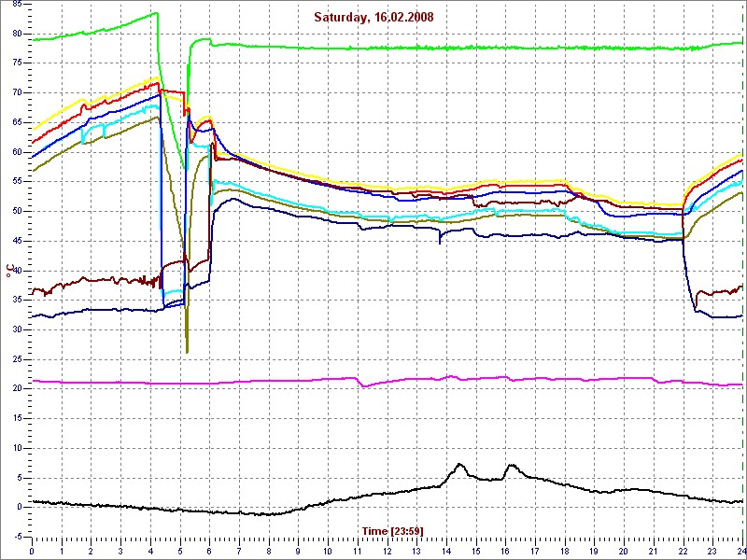Click the temperature axis label "30"

pos(17,330)
